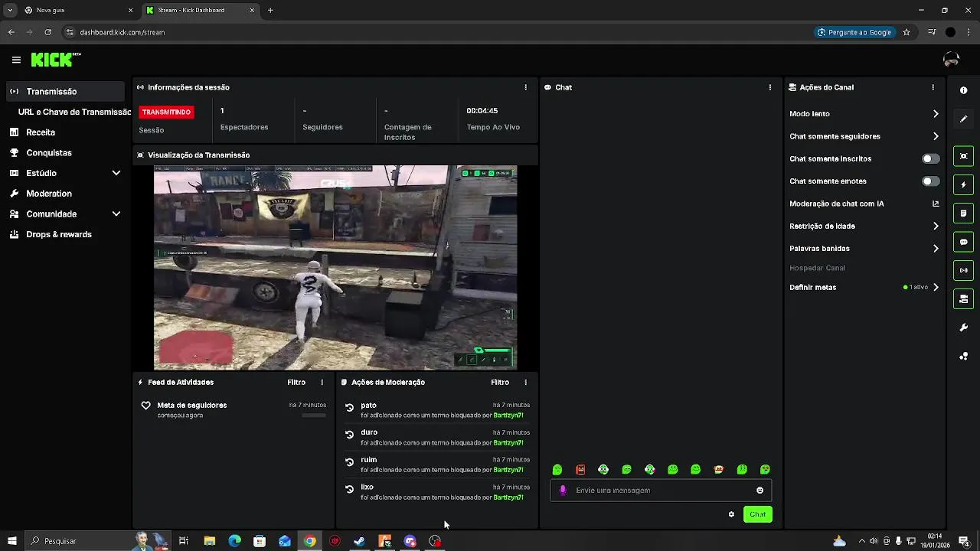Open Windows Start menu

(11, 541)
